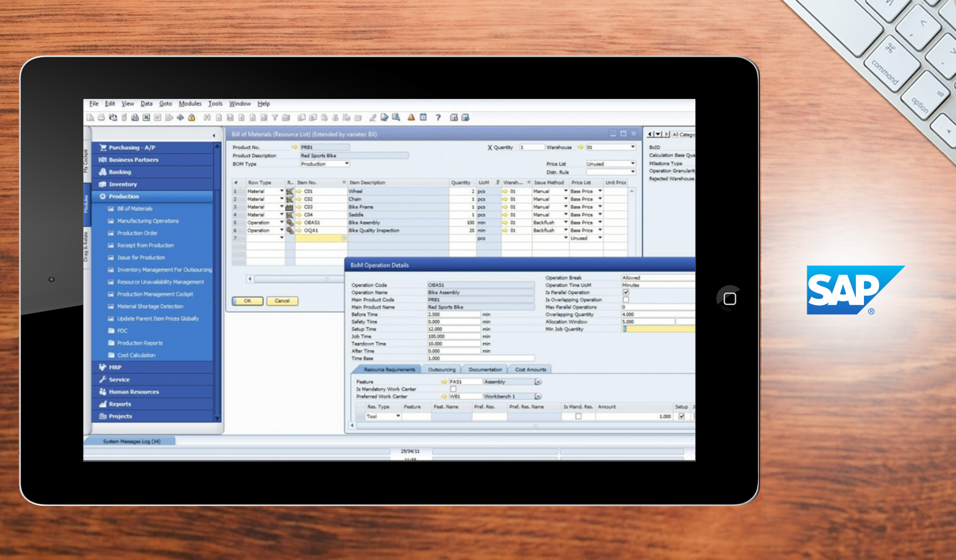Open the Modules menu
Image resolution: width=956 pixels, height=560 pixels.
click(x=190, y=103)
